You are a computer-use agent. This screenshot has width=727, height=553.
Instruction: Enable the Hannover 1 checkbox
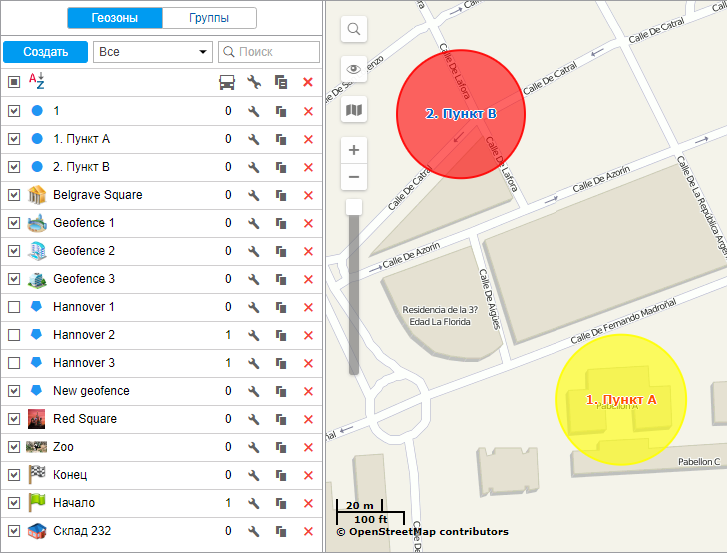pos(14,307)
